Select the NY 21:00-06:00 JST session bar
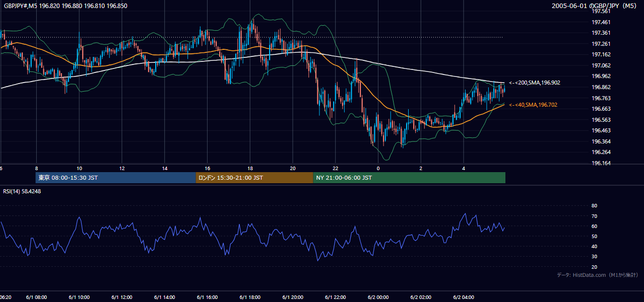Image resolution: width=644 pixels, height=302 pixels. [409, 178]
